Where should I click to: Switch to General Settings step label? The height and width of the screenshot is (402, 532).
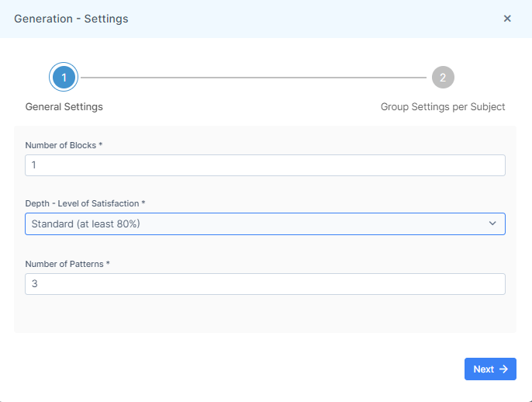(x=64, y=106)
